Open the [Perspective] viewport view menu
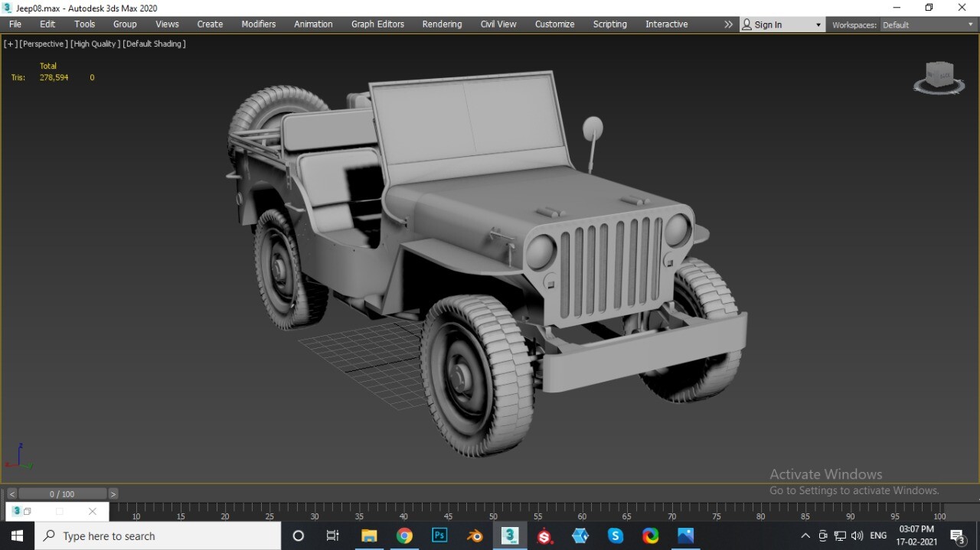This screenshot has width=980, height=550. pos(44,44)
